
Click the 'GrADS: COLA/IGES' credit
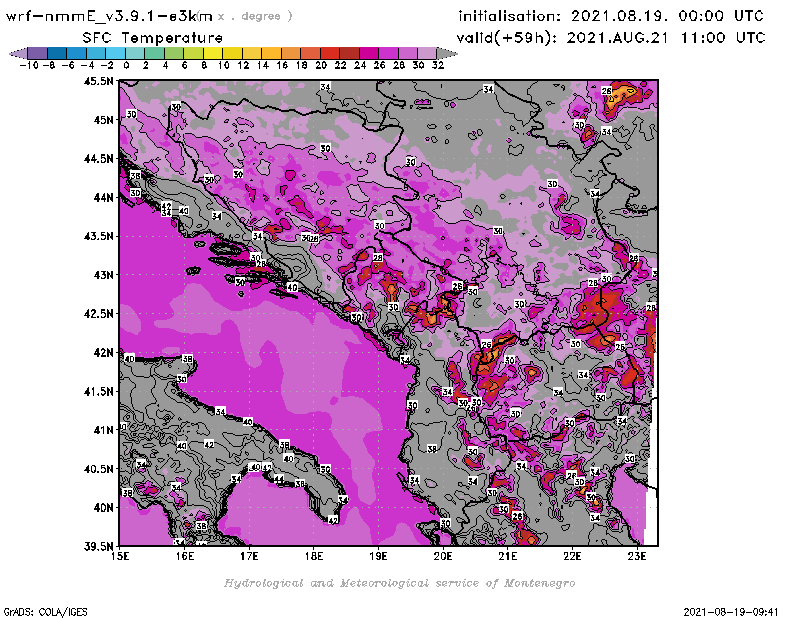[45, 612]
